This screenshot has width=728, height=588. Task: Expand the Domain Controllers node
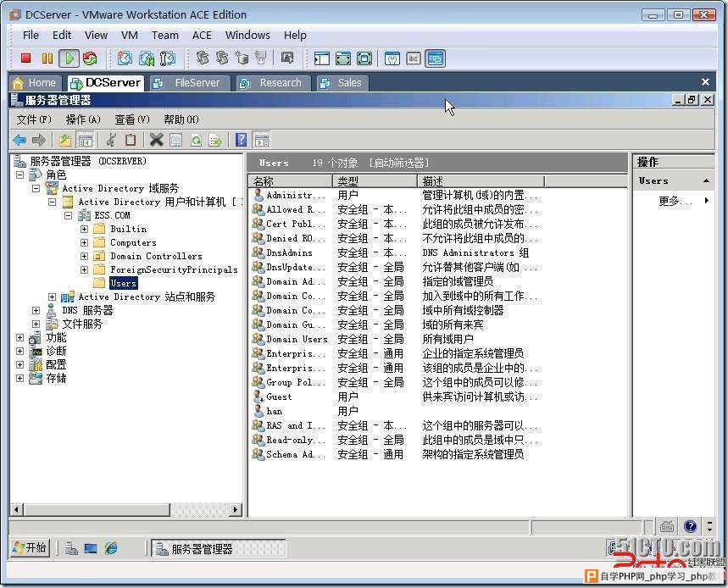[84, 256]
